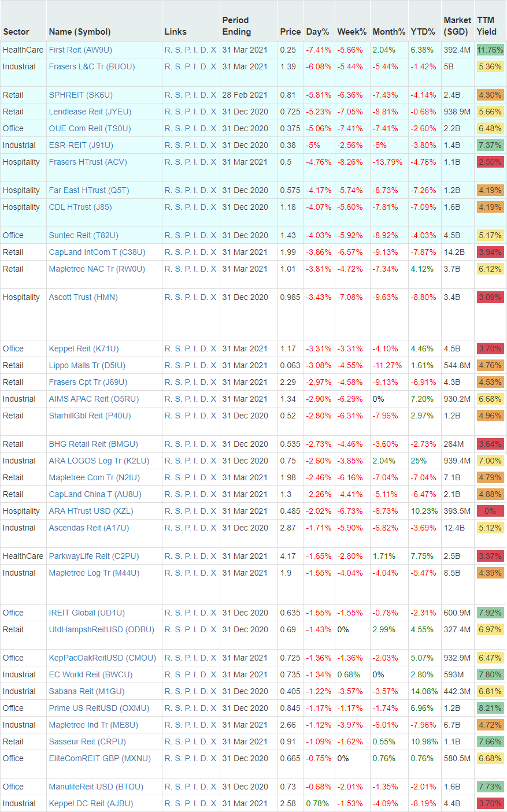Open the Mapletree NAC Tr (RW0U) link
Viewport: 507px width, 812px height.
click(97, 269)
